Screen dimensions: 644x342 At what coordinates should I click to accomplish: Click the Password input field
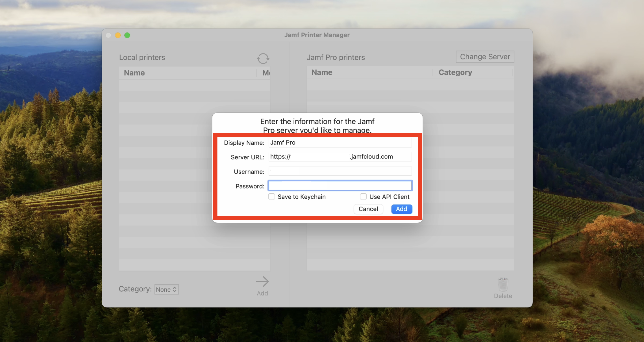[x=340, y=186]
